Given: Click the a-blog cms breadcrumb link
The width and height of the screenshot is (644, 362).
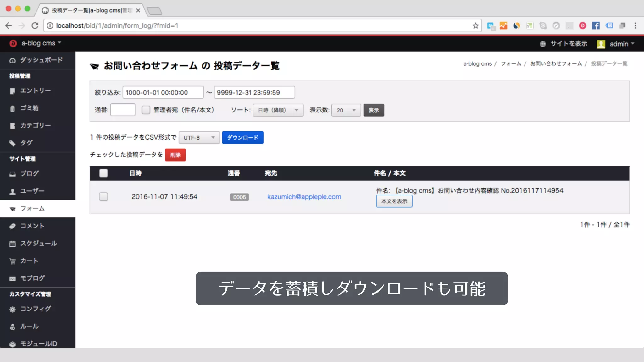Looking at the screenshot, I should [477, 64].
